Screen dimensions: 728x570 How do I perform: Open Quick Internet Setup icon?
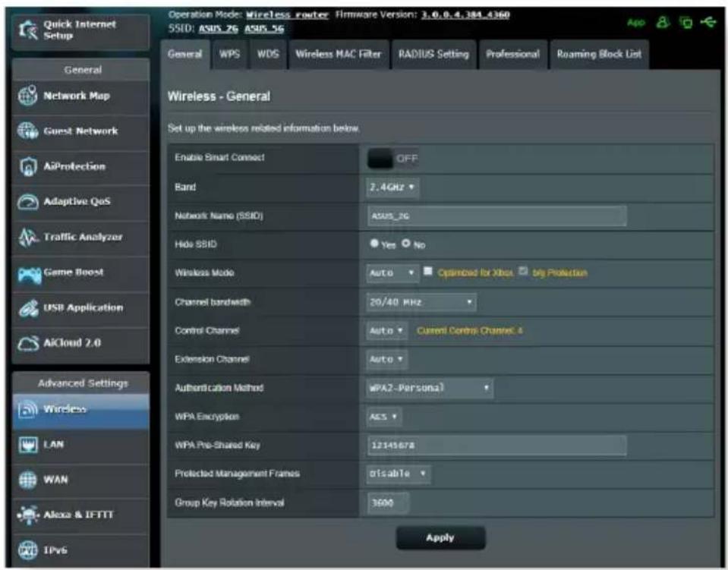[28, 30]
